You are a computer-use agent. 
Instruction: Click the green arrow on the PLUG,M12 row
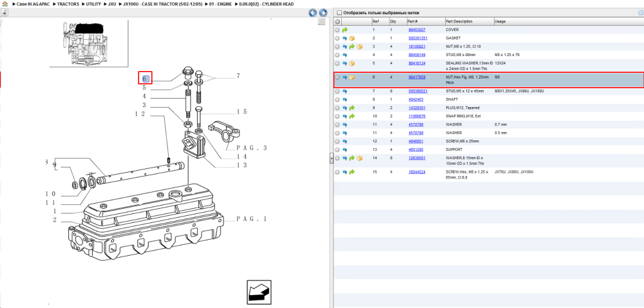pos(352,108)
